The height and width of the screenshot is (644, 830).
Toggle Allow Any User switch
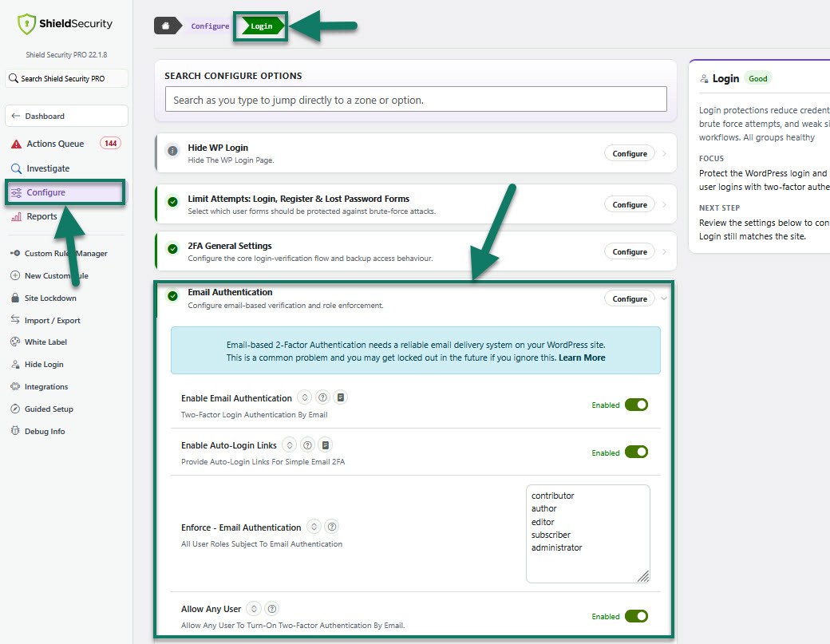coord(636,616)
